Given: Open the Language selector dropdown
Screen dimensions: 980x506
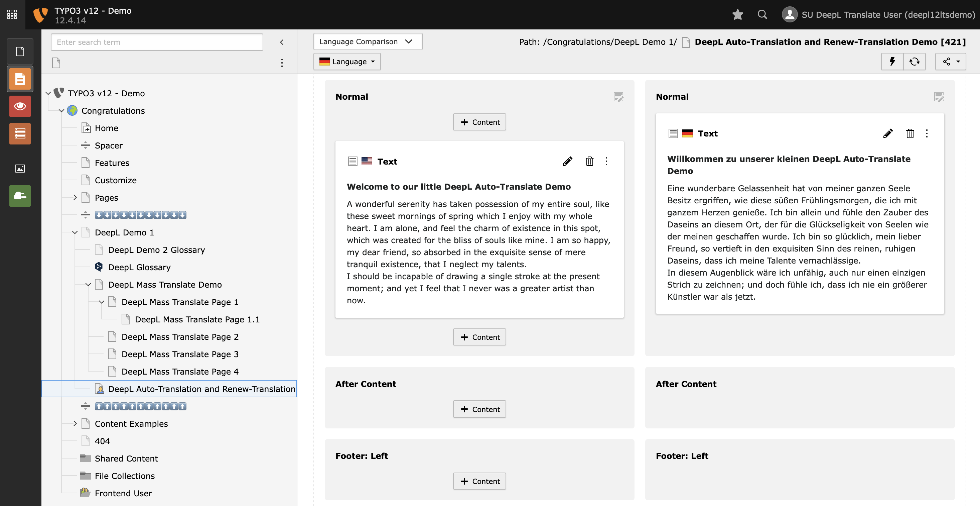Looking at the screenshot, I should [x=347, y=62].
